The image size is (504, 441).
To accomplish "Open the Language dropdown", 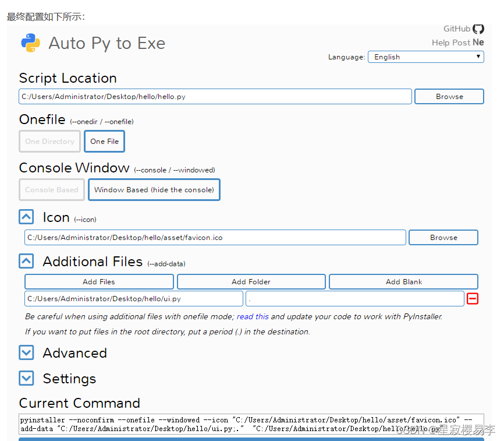I will [x=426, y=57].
